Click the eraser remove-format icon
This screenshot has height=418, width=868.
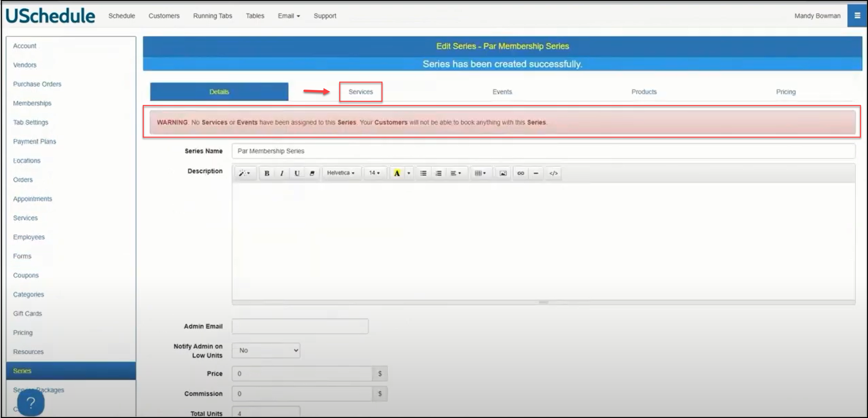click(x=312, y=173)
